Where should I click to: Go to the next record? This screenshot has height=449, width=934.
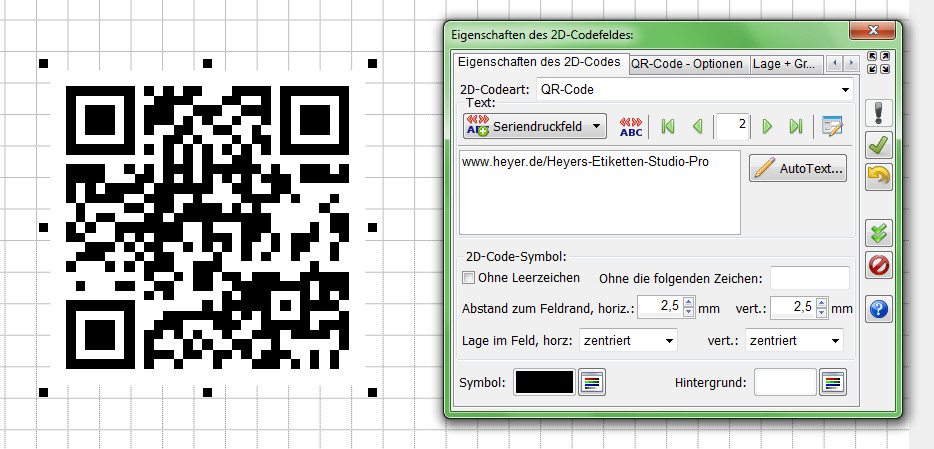coord(767,126)
